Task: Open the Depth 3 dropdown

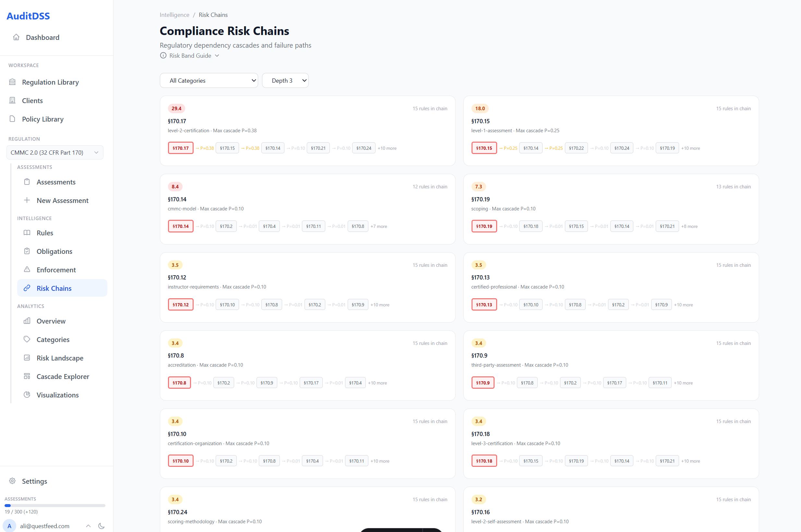Action: (x=285, y=80)
